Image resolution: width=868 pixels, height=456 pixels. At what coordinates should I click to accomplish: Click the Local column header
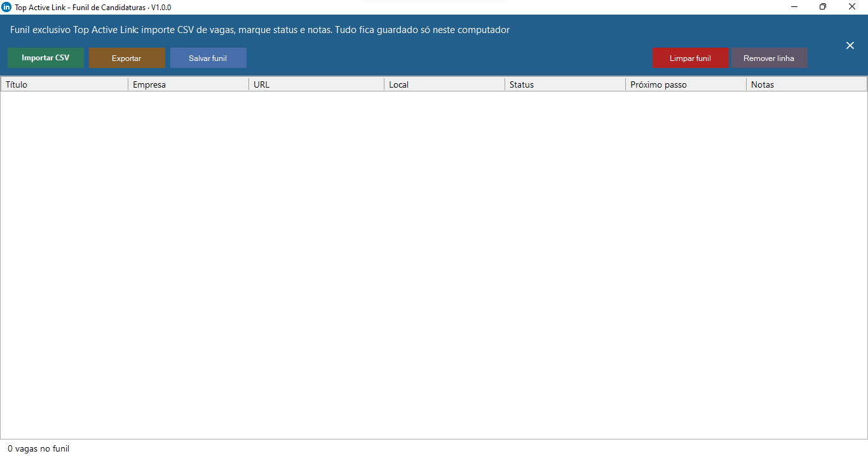tap(445, 84)
